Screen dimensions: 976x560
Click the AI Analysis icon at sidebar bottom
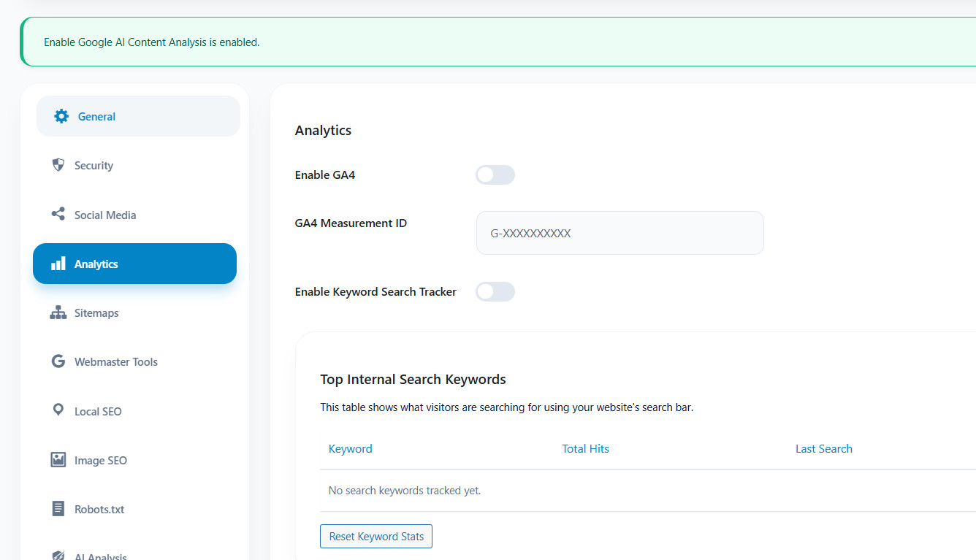click(x=58, y=553)
